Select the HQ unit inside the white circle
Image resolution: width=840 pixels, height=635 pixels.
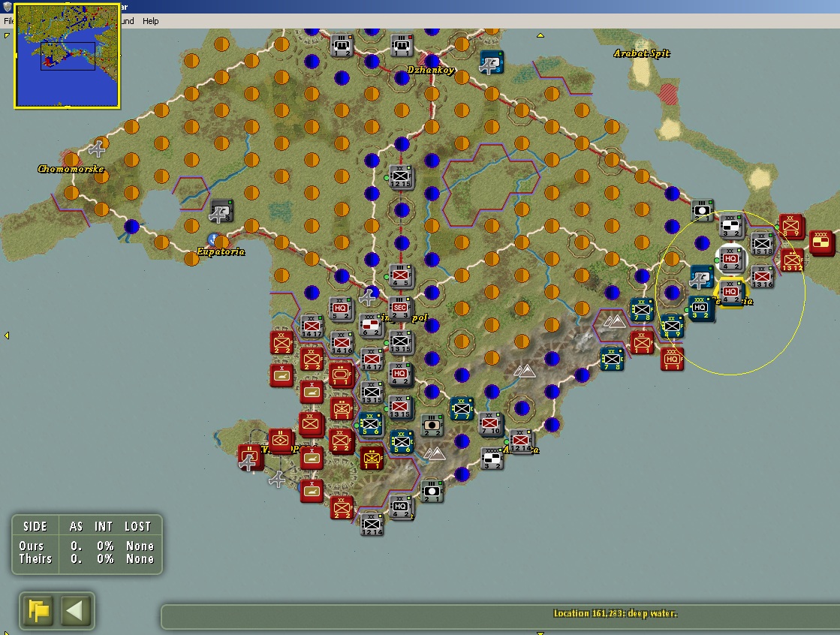(x=730, y=259)
